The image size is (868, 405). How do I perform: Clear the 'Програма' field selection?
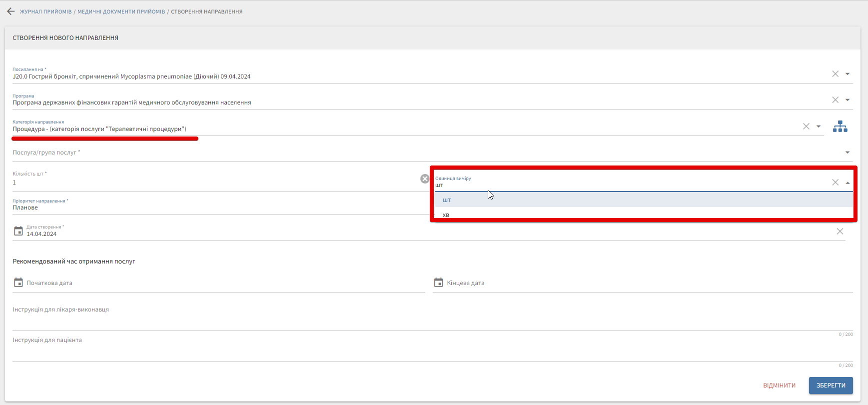pyautogui.click(x=835, y=100)
